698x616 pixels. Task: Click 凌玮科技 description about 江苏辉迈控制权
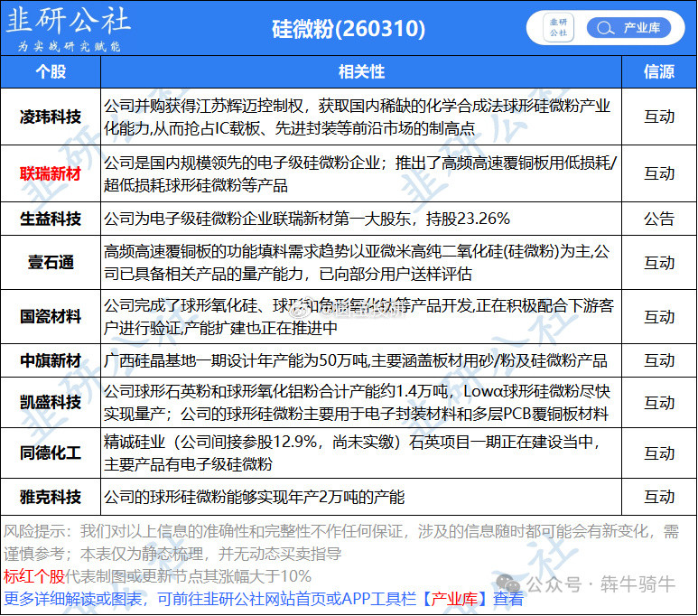(x=357, y=117)
